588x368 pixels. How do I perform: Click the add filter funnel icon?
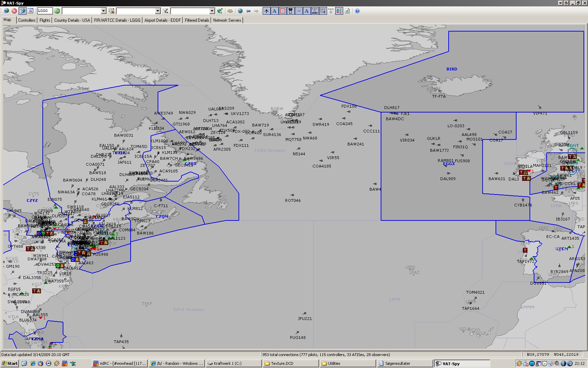pos(166,11)
